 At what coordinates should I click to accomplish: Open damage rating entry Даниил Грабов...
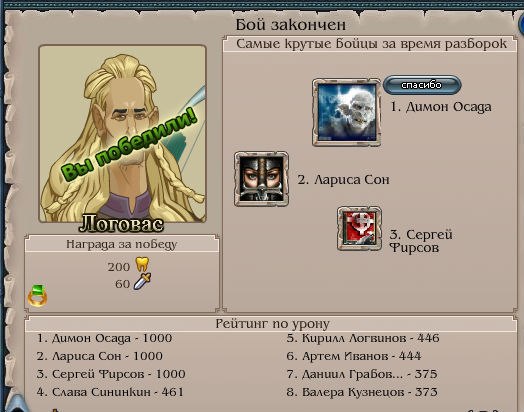(x=362, y=374)
